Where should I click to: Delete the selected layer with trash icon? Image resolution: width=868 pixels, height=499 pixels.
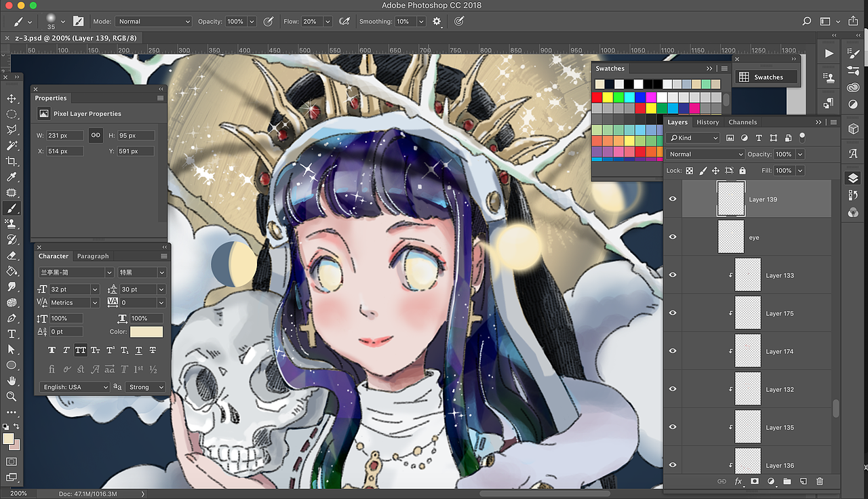click(x=819, y=481)
